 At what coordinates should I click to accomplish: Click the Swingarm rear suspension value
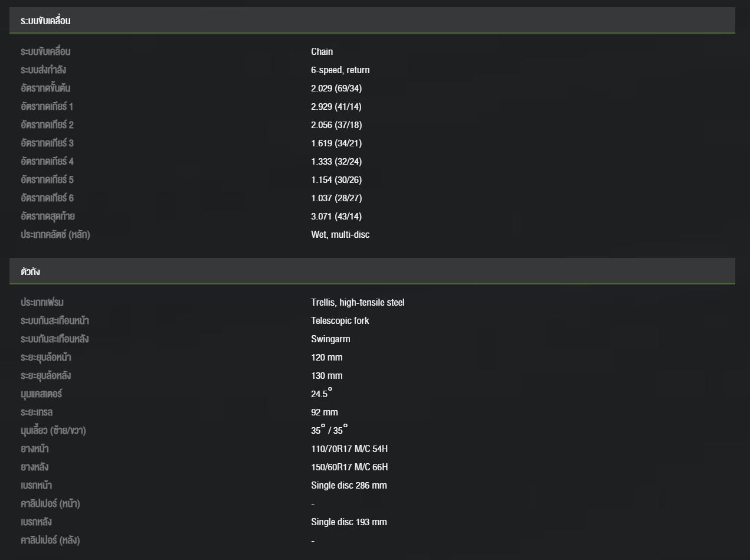click(x=330, y=339)
